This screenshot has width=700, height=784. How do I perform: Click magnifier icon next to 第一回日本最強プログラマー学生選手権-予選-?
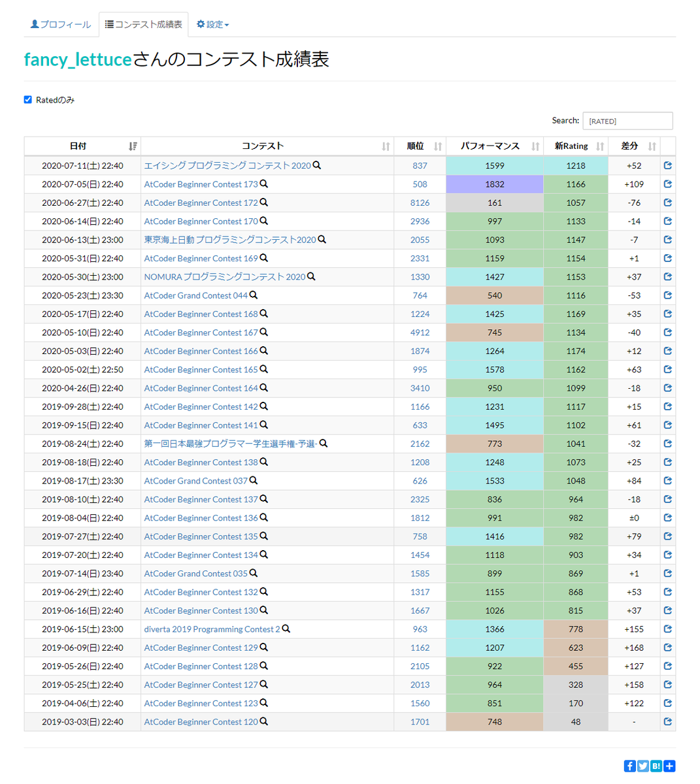(324, 444)
